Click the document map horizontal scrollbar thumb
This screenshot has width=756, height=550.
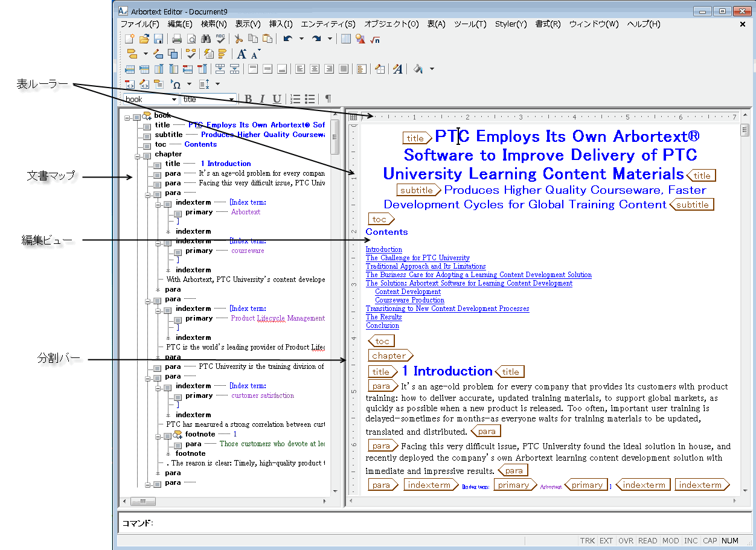[143, 501]
